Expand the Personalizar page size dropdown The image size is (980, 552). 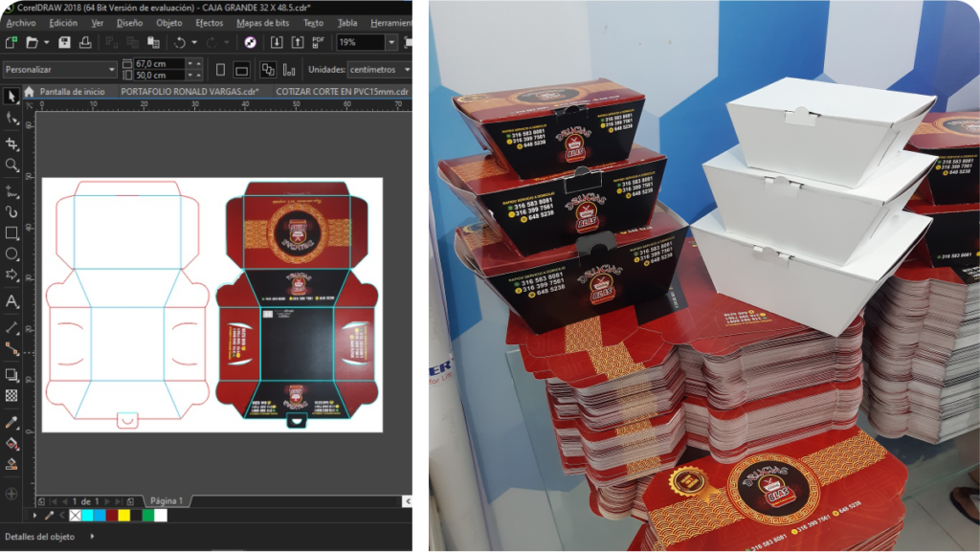[111, 70]
